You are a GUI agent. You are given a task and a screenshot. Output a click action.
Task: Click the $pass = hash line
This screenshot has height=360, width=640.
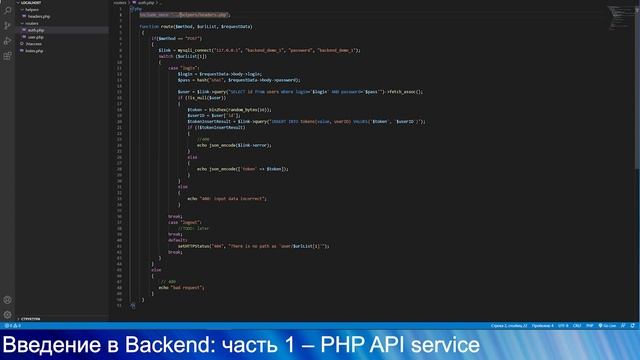pos(239,80)
